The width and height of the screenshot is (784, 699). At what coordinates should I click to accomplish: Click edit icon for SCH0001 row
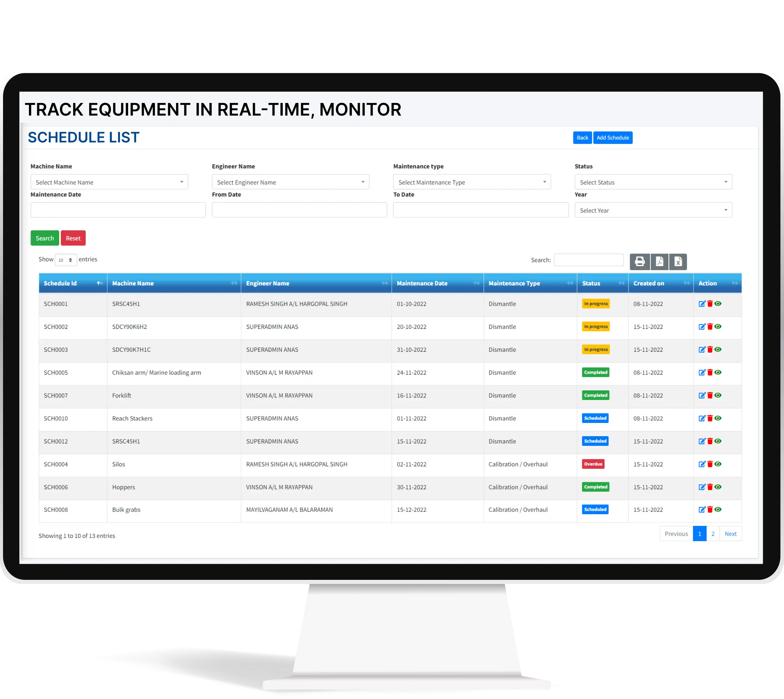(x=701, y=303)
